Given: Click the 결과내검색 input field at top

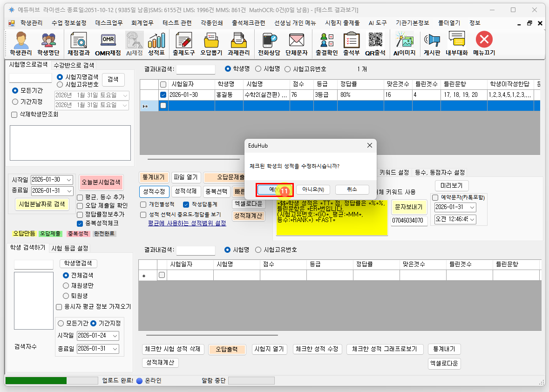Looking at the screenshot, I should pyautogui.click(x=196, y=69).
